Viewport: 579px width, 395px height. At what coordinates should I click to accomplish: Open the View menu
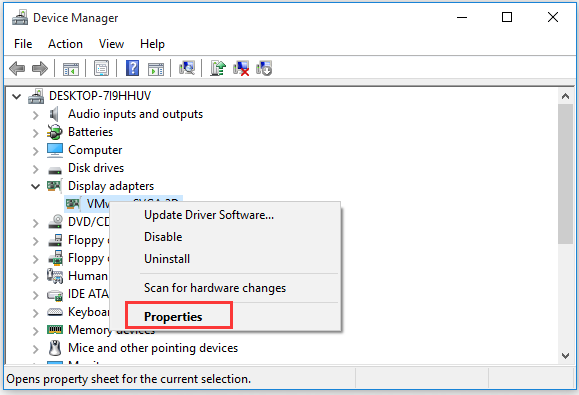[111, 44]
